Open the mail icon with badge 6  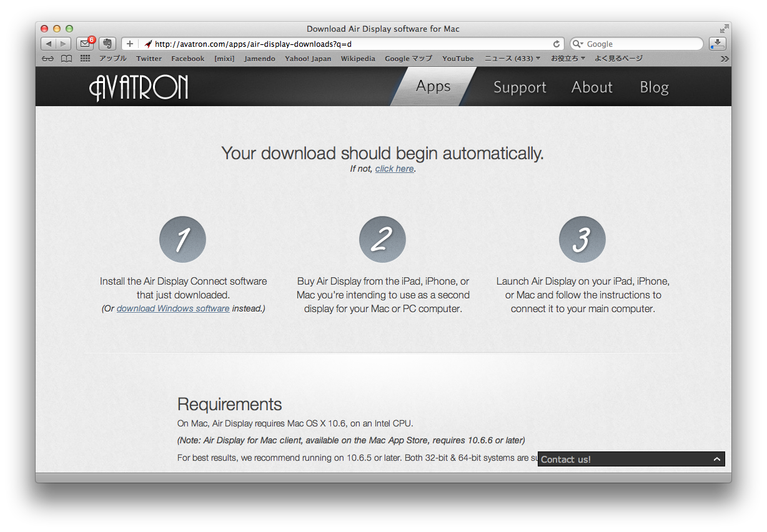tap(85, 44)
